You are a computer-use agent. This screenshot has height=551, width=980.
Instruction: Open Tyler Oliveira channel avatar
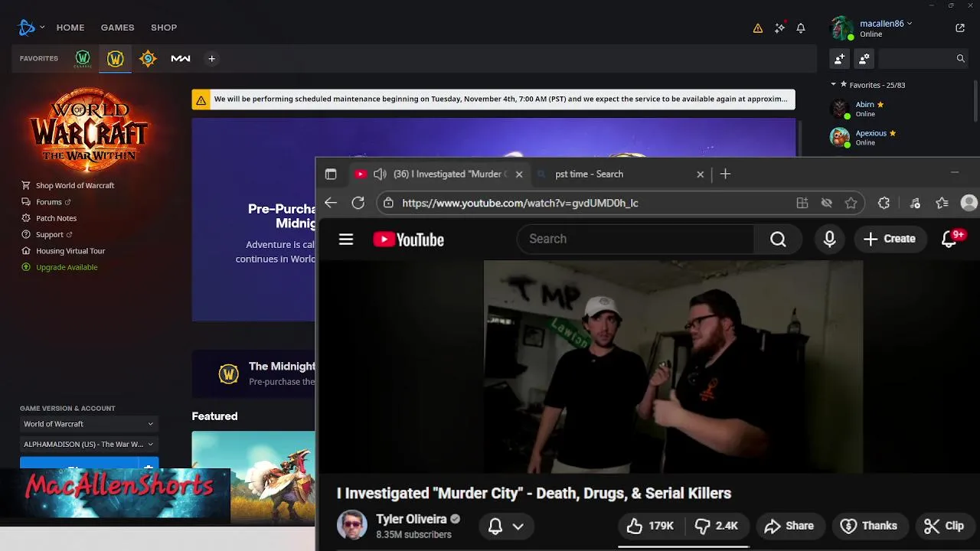352,526
